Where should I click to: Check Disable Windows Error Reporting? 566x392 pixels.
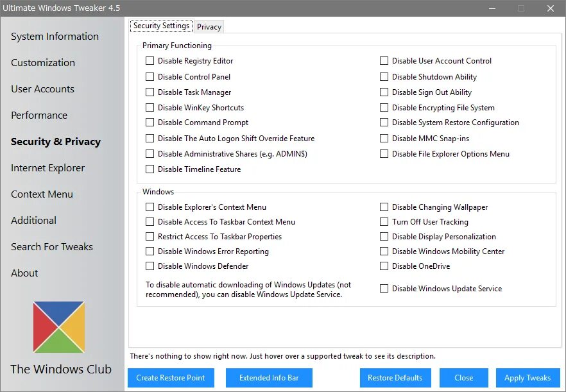[150, 251]
